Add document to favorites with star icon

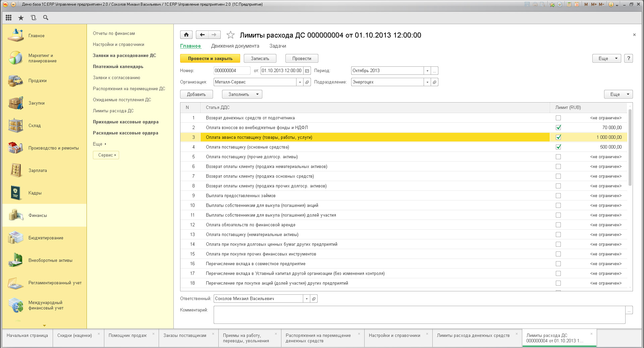pos(230,35)
